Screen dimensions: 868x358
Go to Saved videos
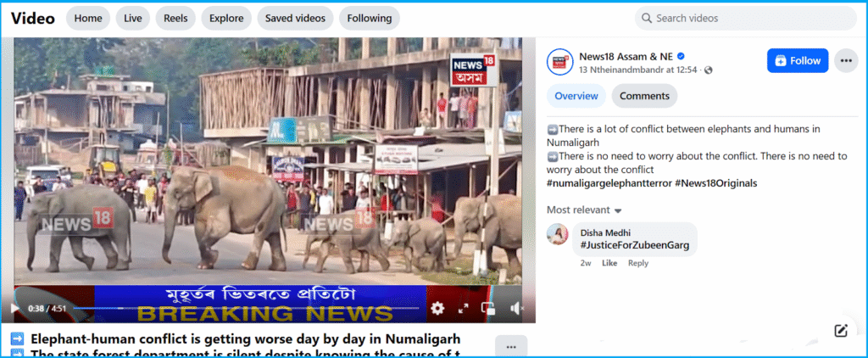coord(295,18)
